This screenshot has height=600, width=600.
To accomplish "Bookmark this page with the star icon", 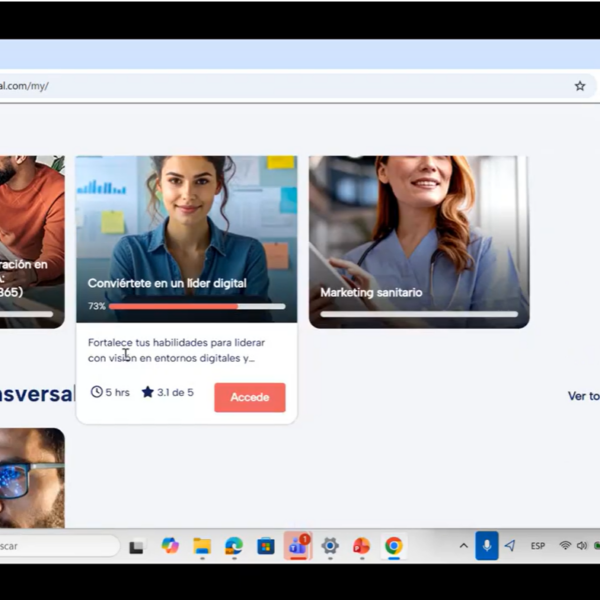I will 579,86.
